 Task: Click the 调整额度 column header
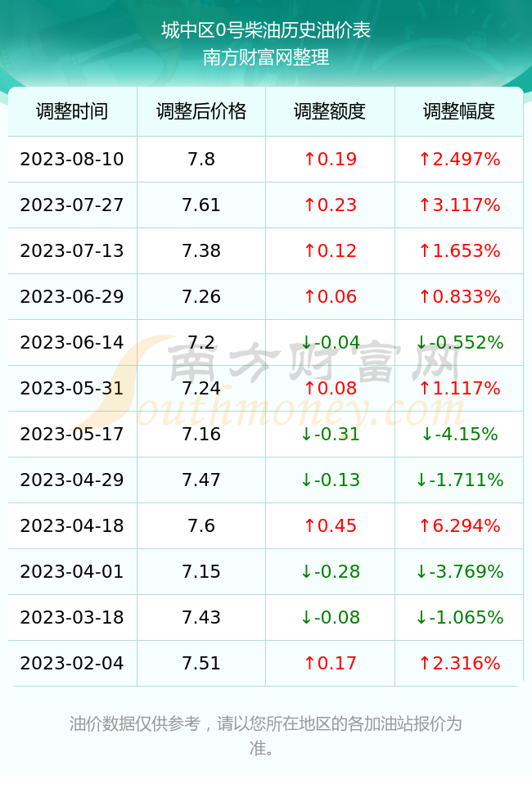pyautogui.click(x=330, y=111)
